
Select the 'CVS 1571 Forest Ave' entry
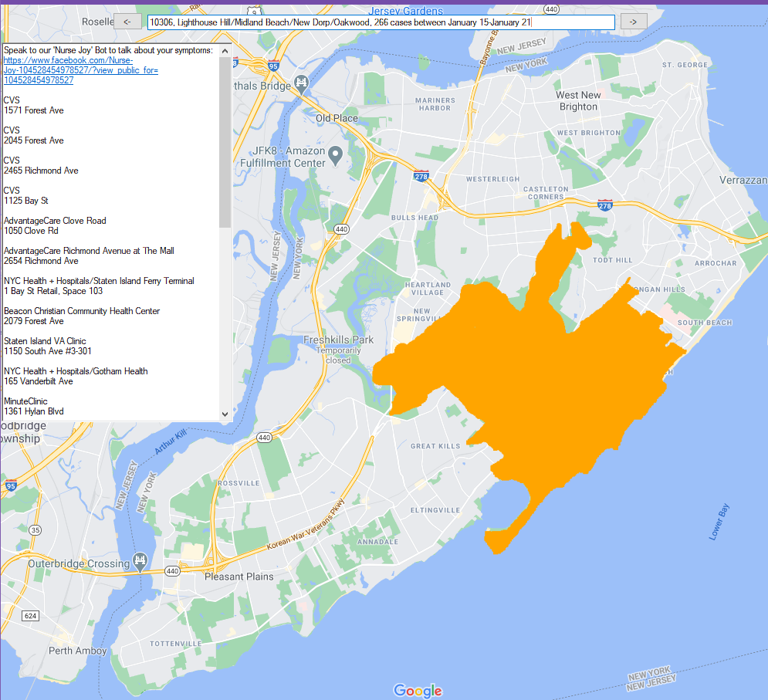(x=34, y=105)
